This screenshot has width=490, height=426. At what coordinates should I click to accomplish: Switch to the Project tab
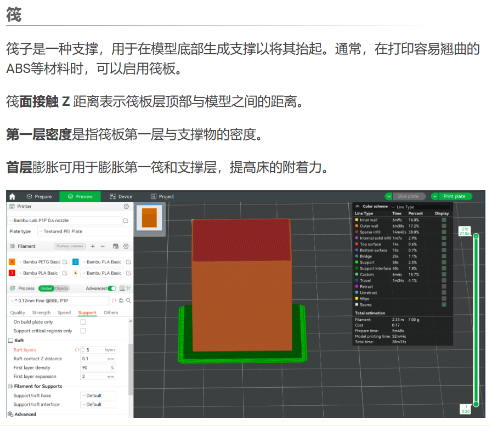162,197
